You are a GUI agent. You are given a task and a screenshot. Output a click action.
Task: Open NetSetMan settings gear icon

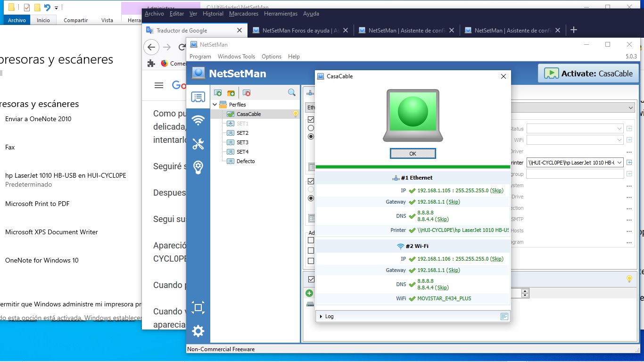(x=198, y=331)
